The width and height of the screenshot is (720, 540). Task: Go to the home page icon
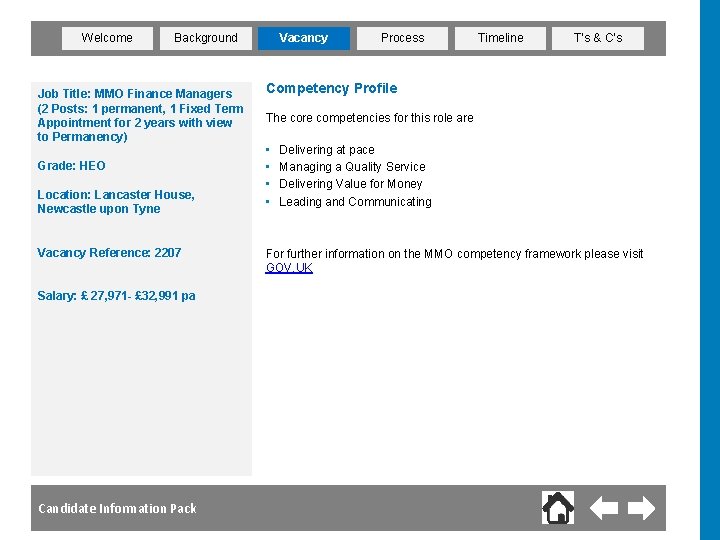557,507
